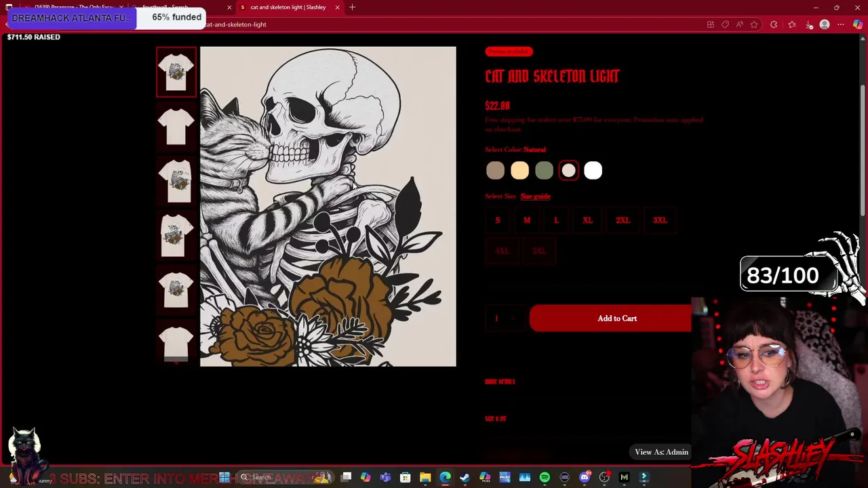Open the Size guide link

(x=535, y=197)
